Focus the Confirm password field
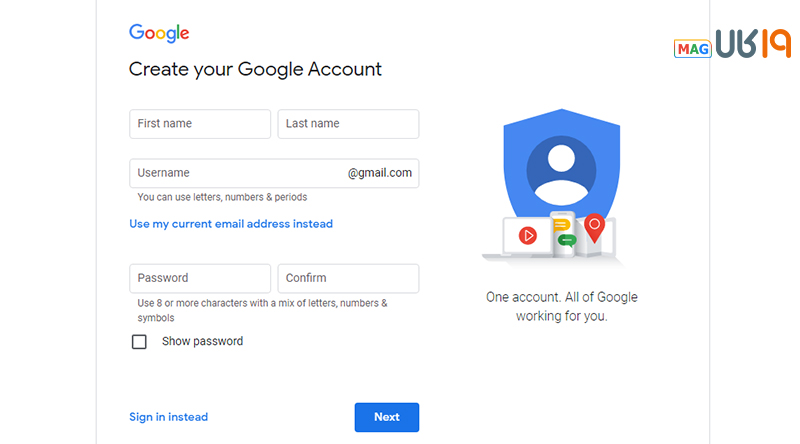The width and height of the screenshot is (800, 444). pos(348,278)
